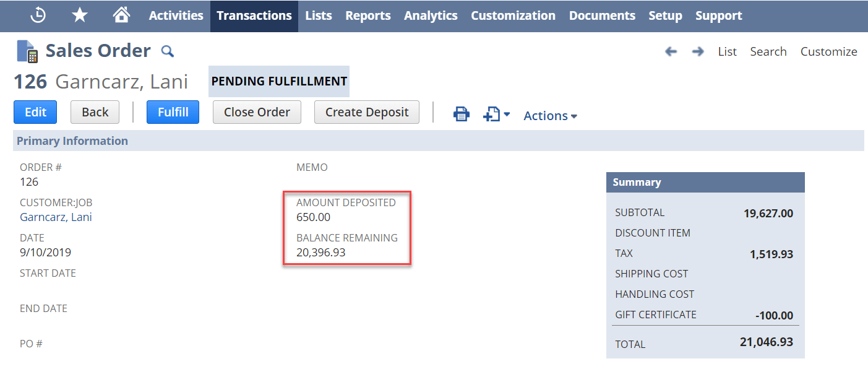Click the Back button
This screenshot has width=868, height=369.
95,112
